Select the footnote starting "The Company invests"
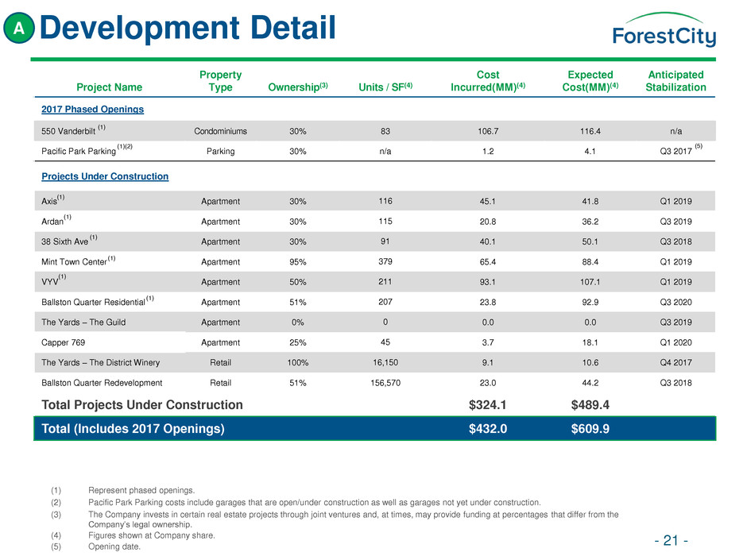 pyautogui.click(x=354, y=519)
